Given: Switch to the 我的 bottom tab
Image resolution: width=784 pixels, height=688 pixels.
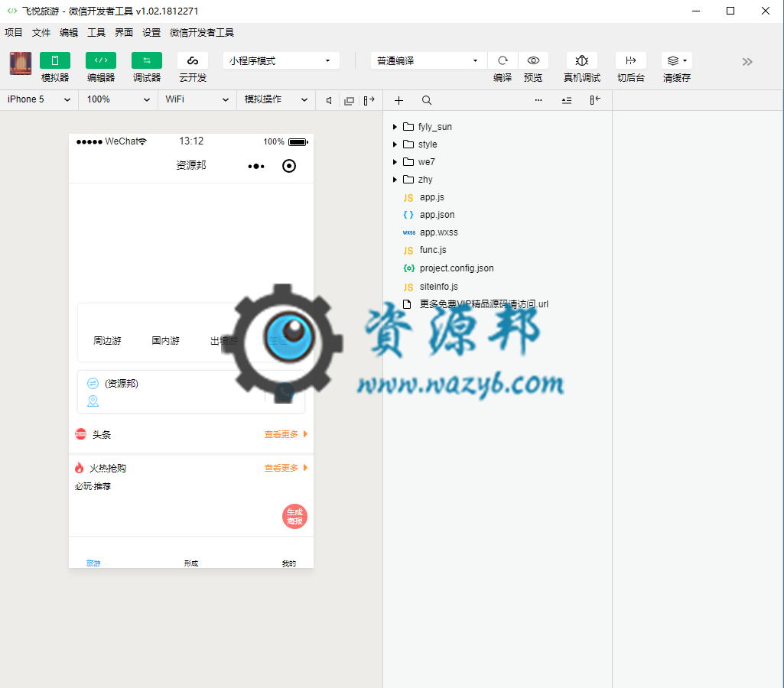Looking at the screenshot, I should [x=288, y=563].
